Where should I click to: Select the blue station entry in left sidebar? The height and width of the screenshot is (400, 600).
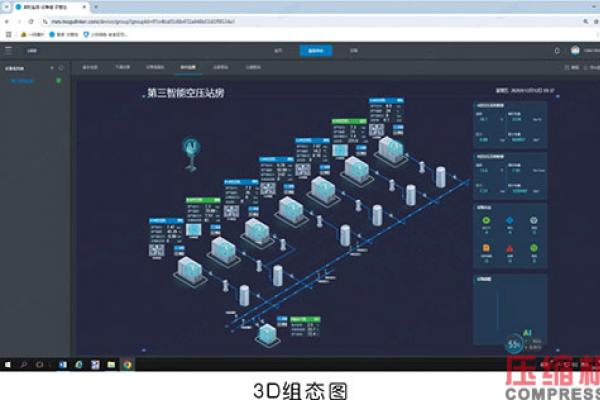pos(22,80)
